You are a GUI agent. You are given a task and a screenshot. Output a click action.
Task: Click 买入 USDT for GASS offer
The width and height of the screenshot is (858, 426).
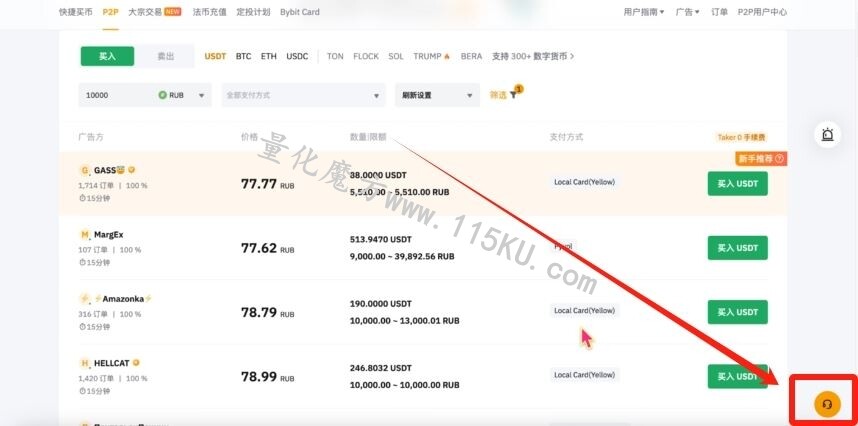tap(738, 184)
